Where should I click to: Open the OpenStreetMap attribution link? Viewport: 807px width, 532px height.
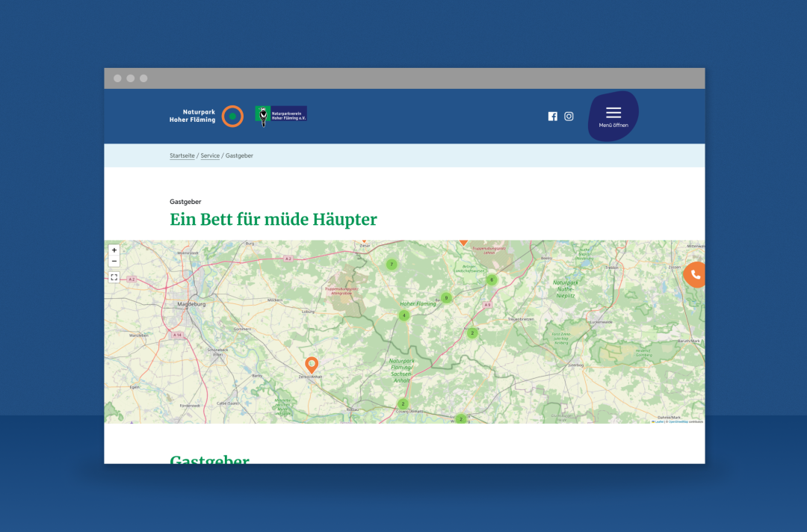click(x=678, y=422)
